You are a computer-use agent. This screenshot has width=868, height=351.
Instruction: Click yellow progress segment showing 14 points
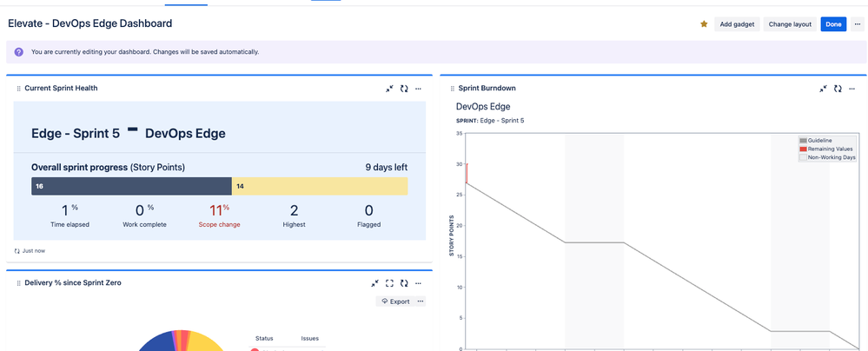click(320, 187)
